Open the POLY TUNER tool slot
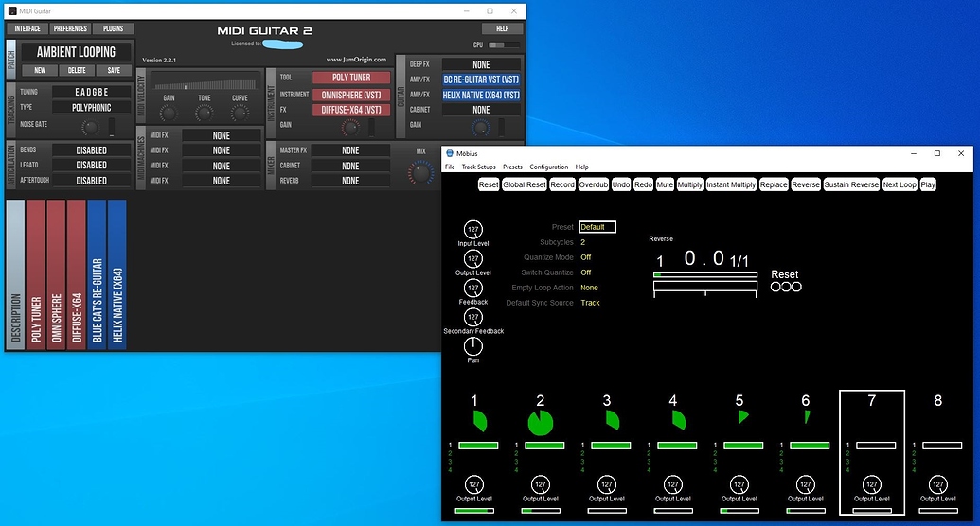980x526 pixels. click(x=351, y=78)
